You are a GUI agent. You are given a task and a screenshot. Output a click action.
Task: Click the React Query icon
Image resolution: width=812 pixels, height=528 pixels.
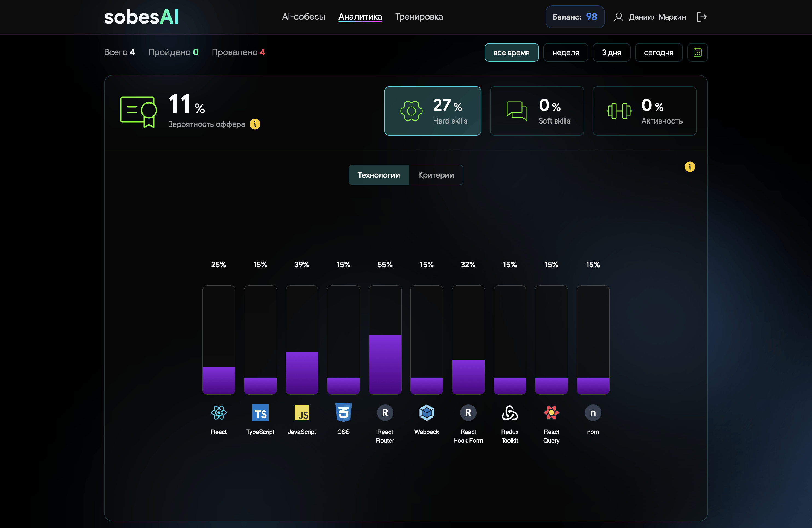[x=551, y=413]
